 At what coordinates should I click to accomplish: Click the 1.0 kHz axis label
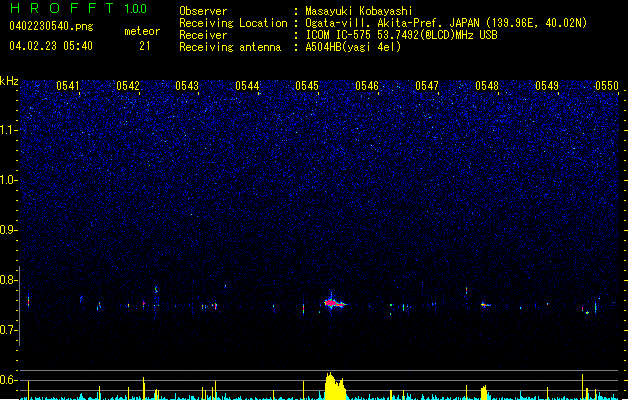click(9, 180)
